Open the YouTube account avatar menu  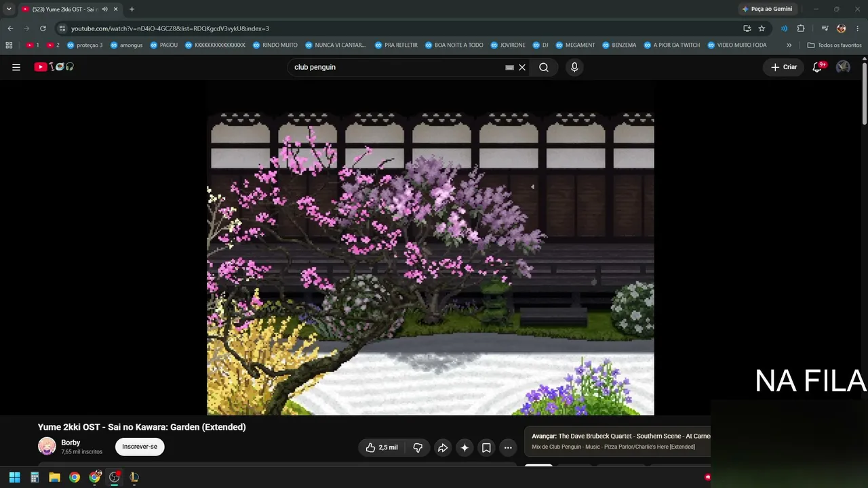[843, 67]
